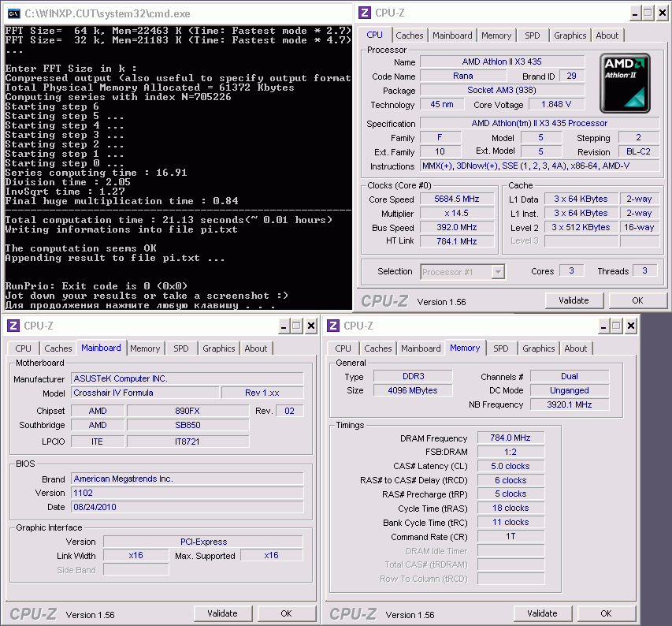This screenshot has height=626, width=672.
Task: Open Memory tab in top CPU-Z window
Action: 496,35
